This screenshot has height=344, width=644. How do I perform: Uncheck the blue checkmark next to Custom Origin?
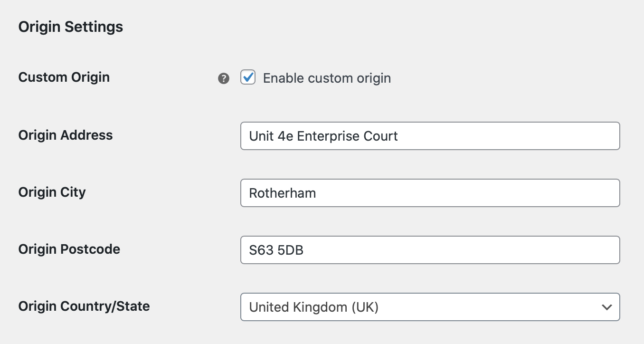[x=247, y=77]
